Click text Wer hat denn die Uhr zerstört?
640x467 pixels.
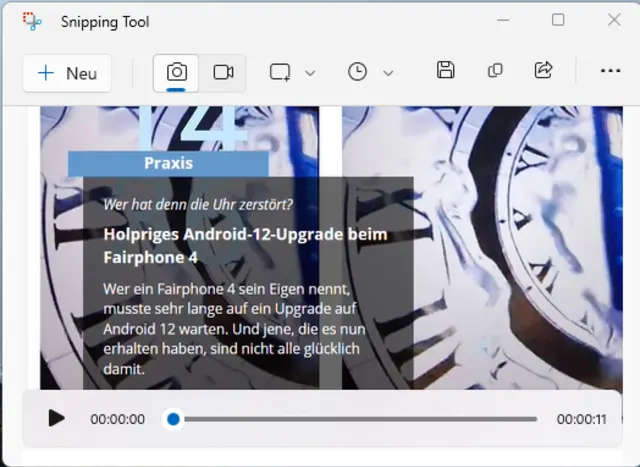198,204
